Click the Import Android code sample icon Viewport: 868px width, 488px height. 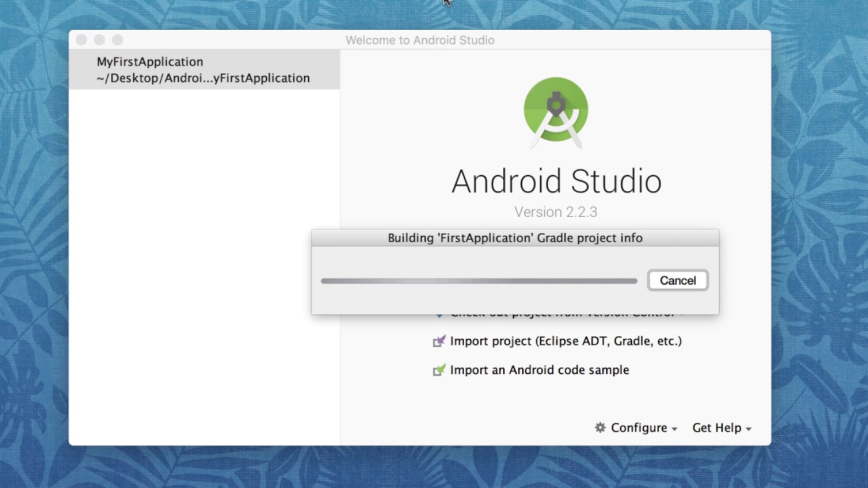(439, 370)
